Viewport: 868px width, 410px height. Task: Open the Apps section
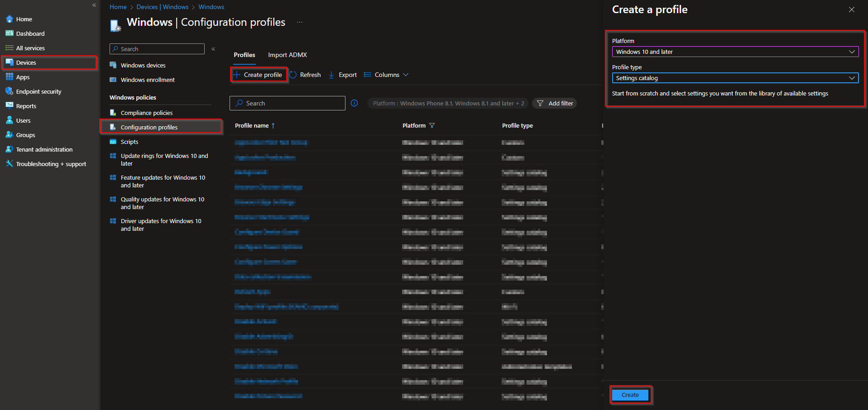(x=22, y=77)
